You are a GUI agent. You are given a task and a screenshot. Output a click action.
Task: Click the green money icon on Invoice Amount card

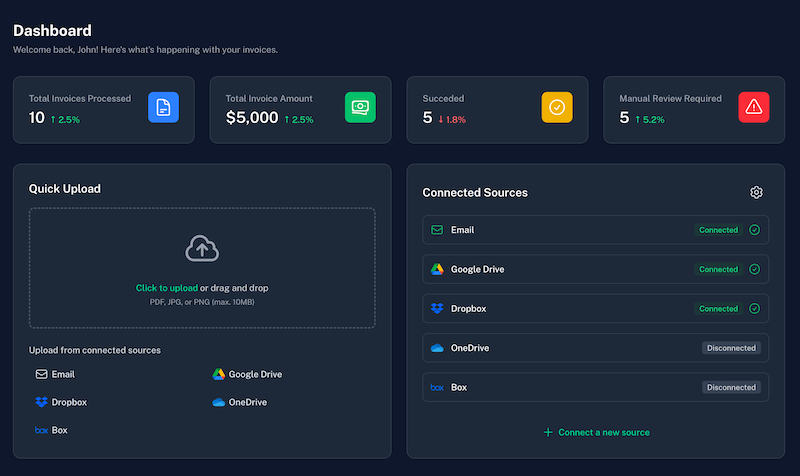pos(360,107)
